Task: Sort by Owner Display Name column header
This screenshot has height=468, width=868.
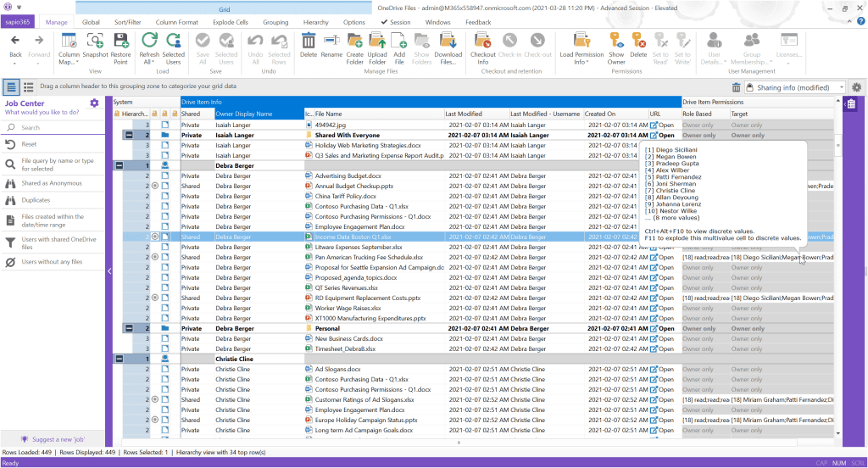Action: pos(259,114)
